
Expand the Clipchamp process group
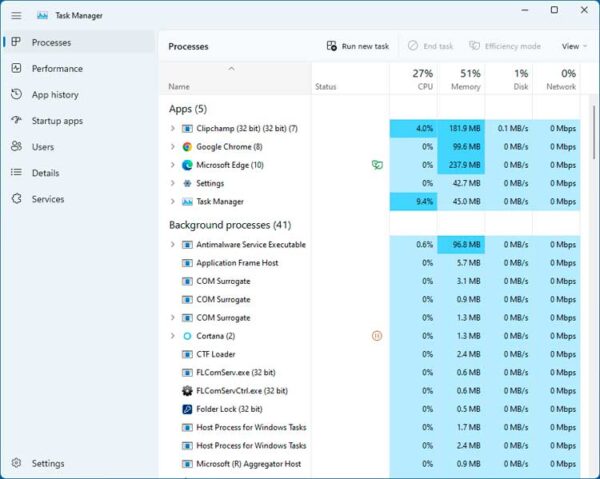(x=173, y=129)
